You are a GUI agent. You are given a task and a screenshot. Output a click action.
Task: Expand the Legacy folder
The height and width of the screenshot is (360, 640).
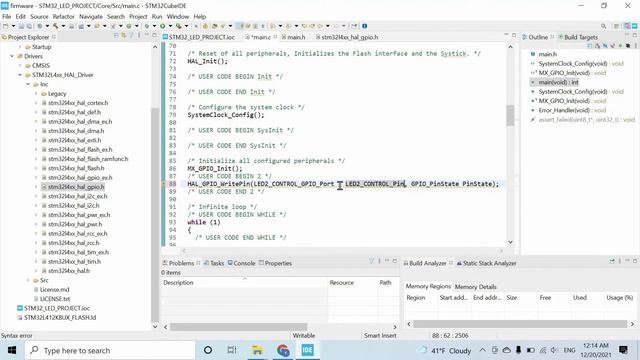tap(36, 94)
